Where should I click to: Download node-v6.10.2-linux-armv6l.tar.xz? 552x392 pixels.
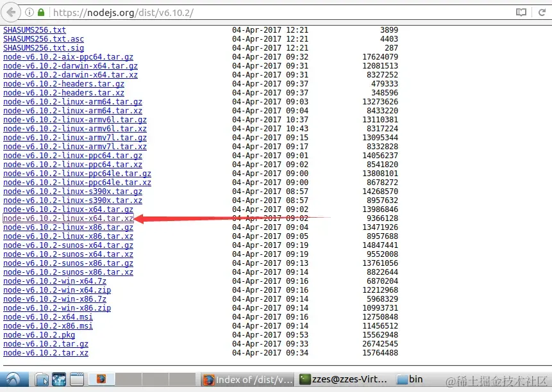(x=75, y=129)
